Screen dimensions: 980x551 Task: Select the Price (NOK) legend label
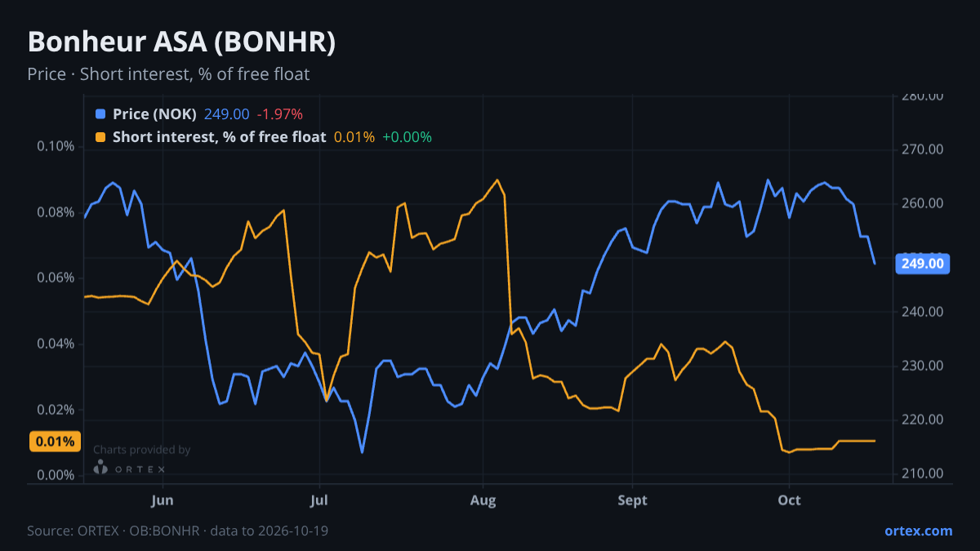[154, 114]
